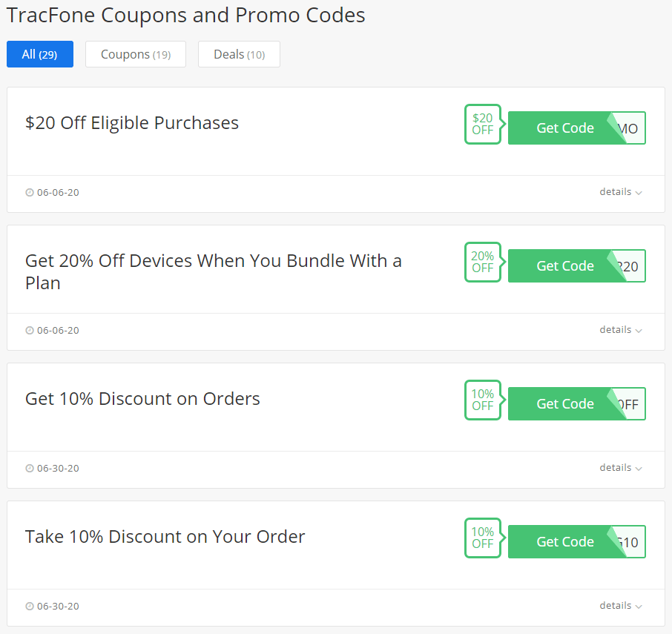Expand details for the 20% Off Devices coupon
The width and height of the screenshot is (672, 634).
tap(621, 330)
